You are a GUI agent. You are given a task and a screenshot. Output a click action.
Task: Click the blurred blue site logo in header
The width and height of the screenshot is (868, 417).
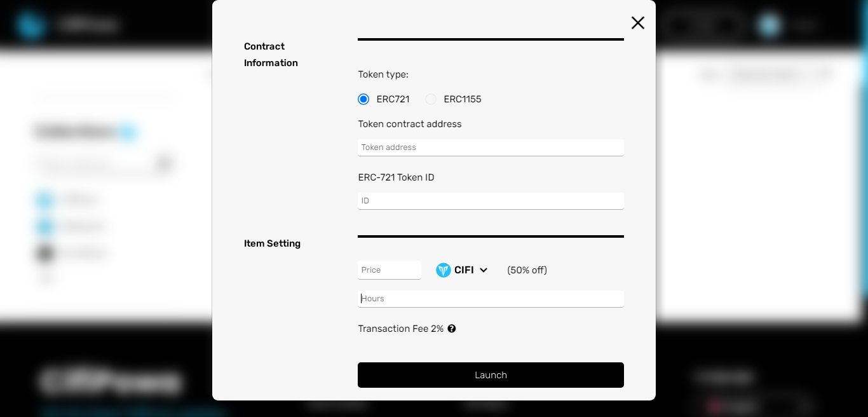[x=31, y=25]
